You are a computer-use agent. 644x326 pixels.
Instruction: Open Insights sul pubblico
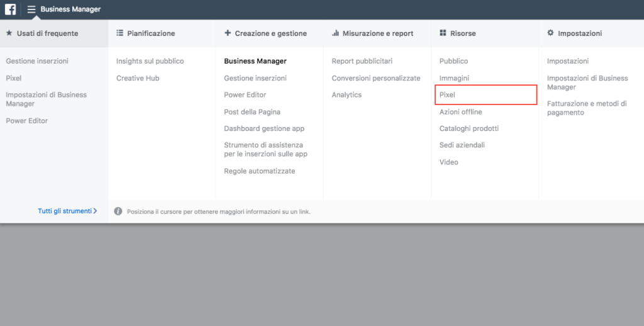(x=150, y=61)
